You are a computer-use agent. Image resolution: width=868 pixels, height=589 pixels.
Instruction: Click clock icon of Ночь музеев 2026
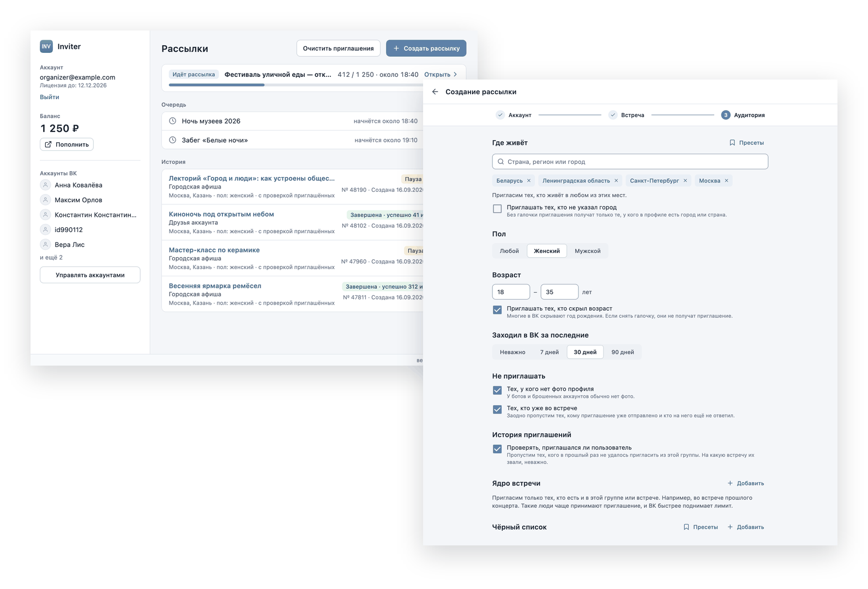pos(172,121)
